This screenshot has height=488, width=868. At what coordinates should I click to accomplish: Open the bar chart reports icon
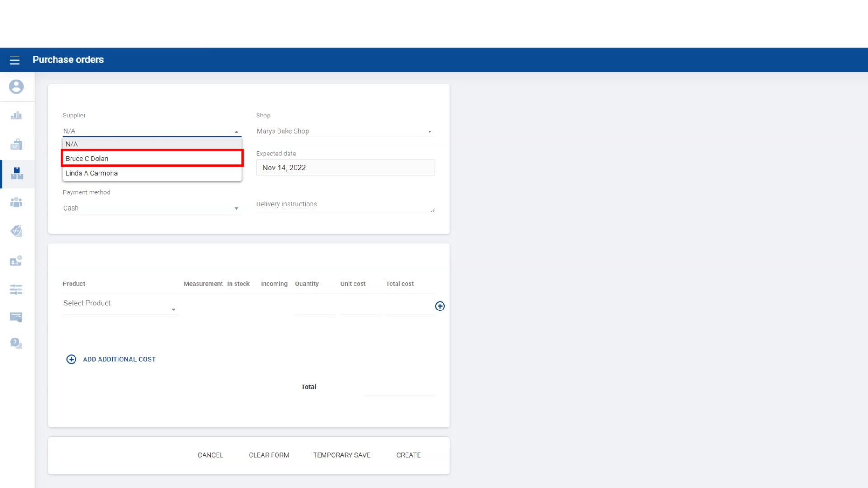pyautogui.click(x=16, y=116)
